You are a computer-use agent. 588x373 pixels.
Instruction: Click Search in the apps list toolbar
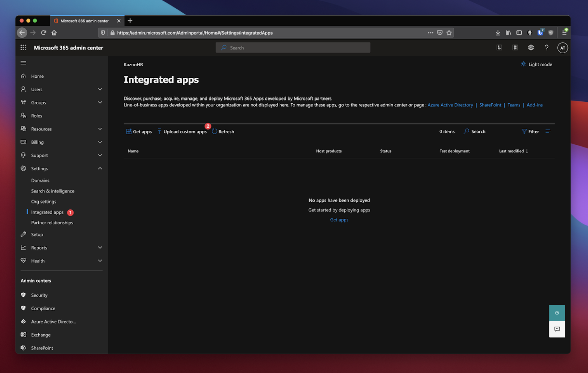pos(475,131)
